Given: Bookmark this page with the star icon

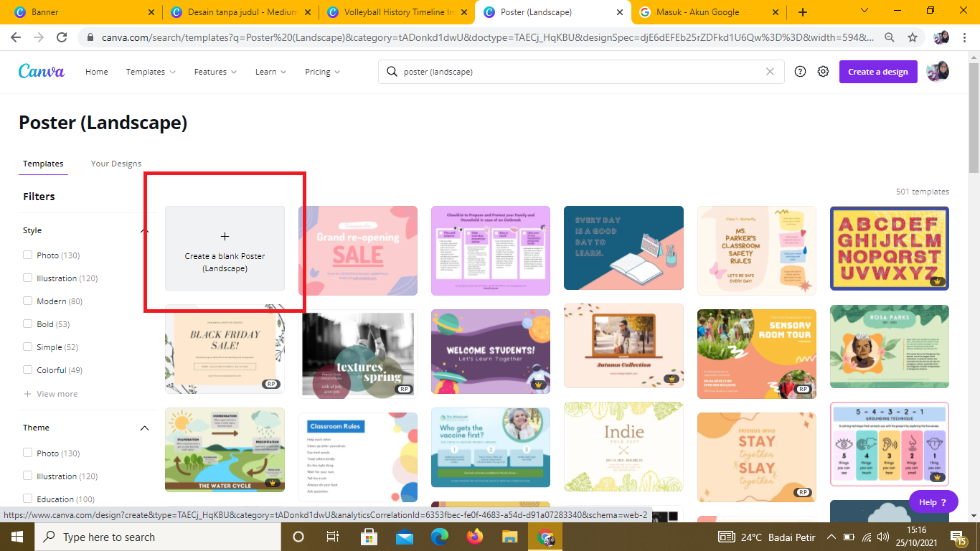Looking at the screenshot, I should tap(913, 37).
